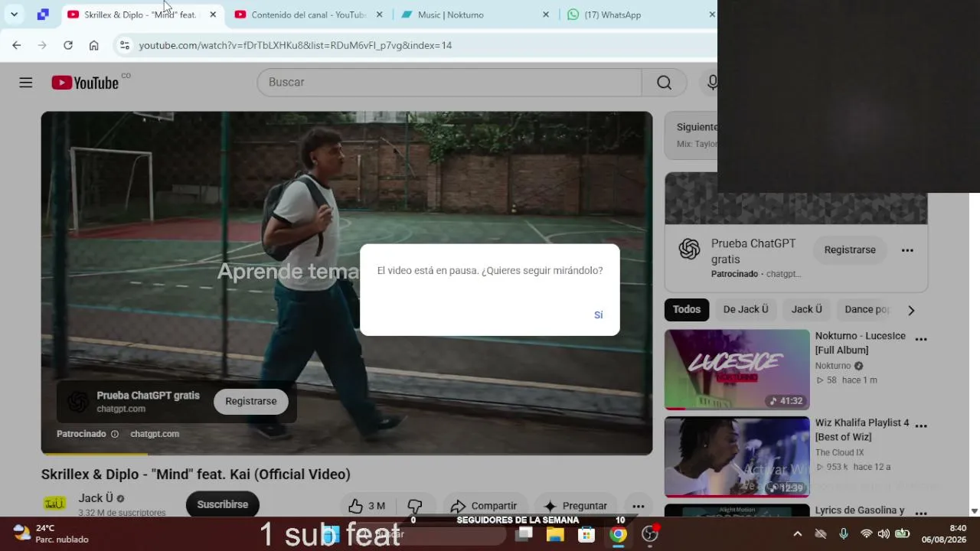Open the volume speaker tray icon
This screenshot has width=980, height=551.
[x=884, y=533]
